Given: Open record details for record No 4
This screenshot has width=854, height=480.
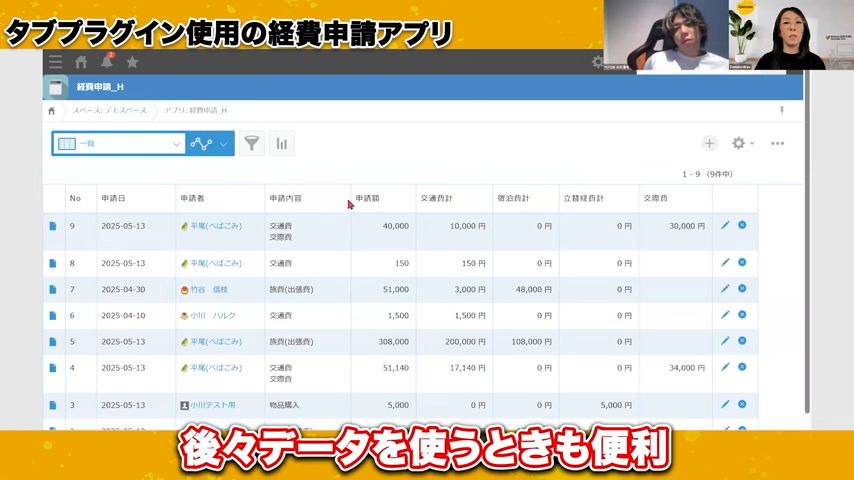Looking at the screenshot, I should (x=53, y=368).
